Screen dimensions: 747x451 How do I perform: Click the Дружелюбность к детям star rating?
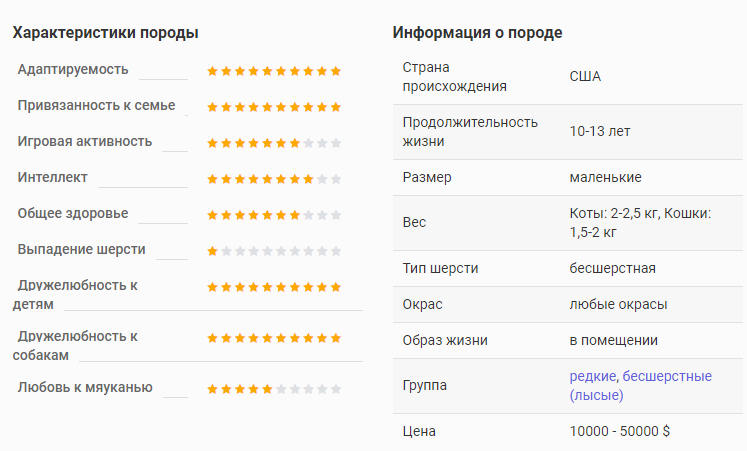pyautogui.click(x=274, y=287)
